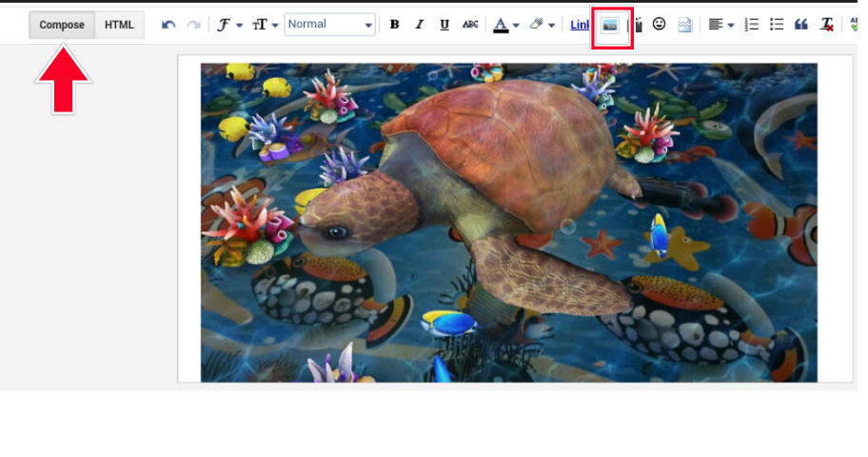
Task: Apply block quote formatting
Action: tap(801, 25)
